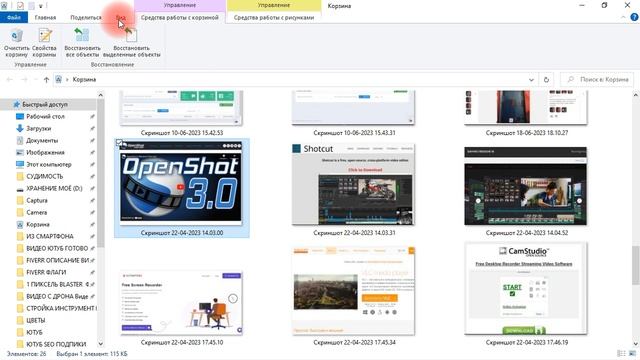Restore selected items (Восстановить выделенные объекты)
Screen dimensions: 640x360
[x=131, y=43]
